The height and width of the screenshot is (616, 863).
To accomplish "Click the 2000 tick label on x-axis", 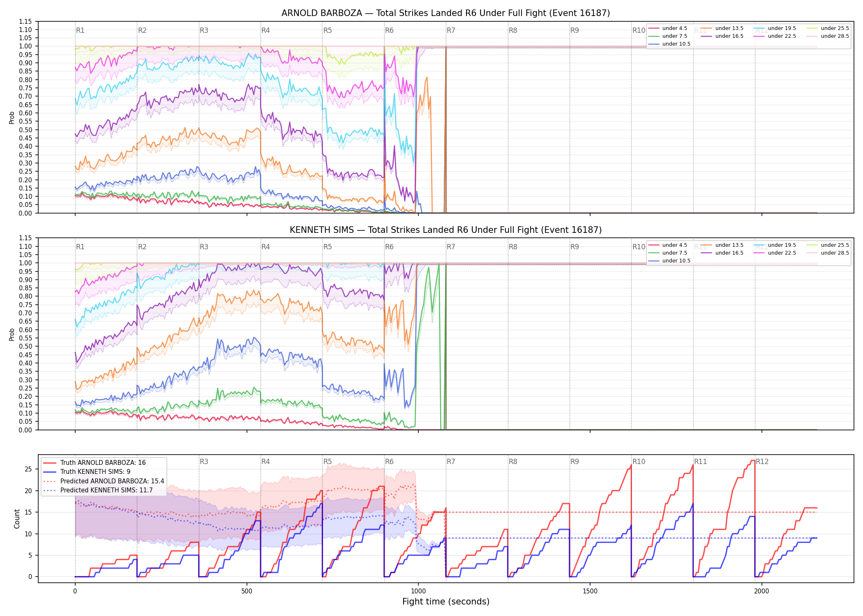I will [761, 591].
